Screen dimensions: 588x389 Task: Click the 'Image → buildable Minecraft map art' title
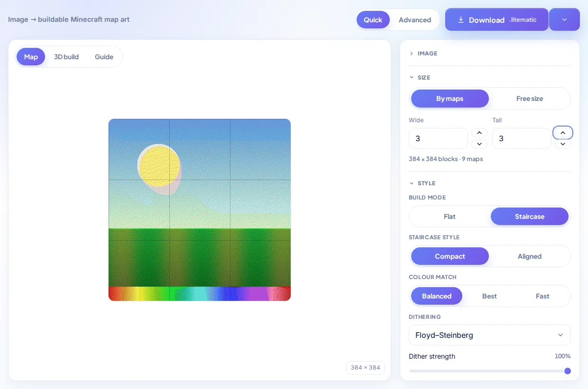[69, 19]
